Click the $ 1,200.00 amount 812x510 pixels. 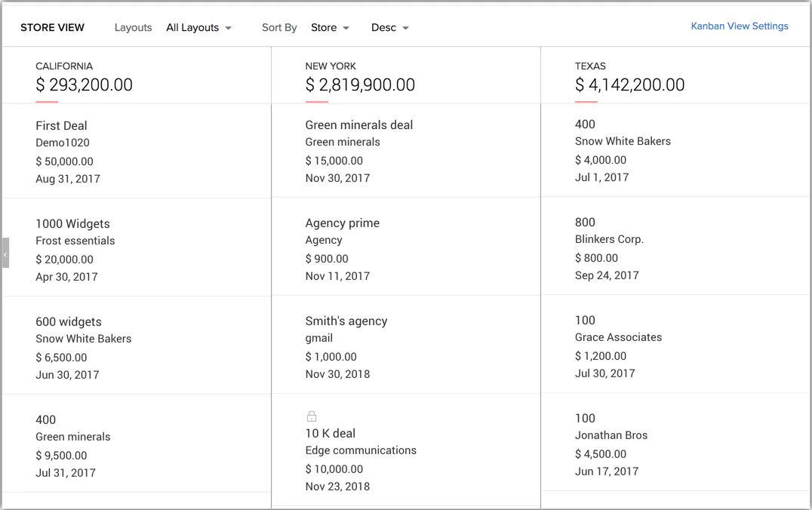click(601, 356)
